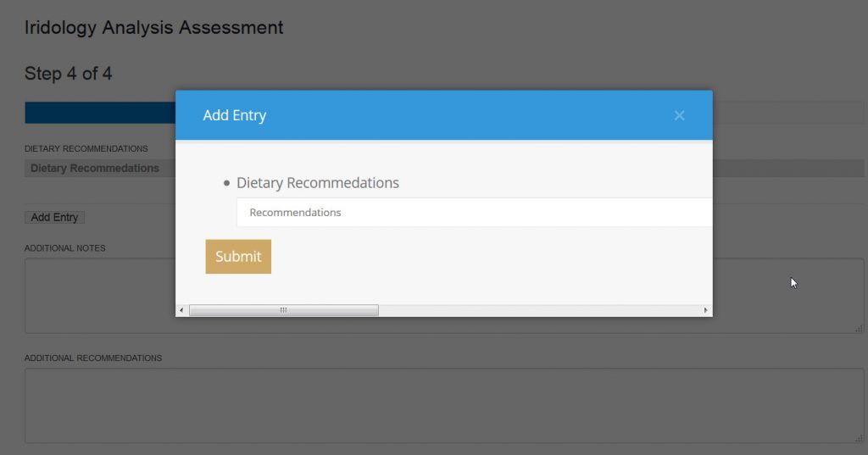
Task: Focus the Additional Recommendations text area
Action: [444, 406]
